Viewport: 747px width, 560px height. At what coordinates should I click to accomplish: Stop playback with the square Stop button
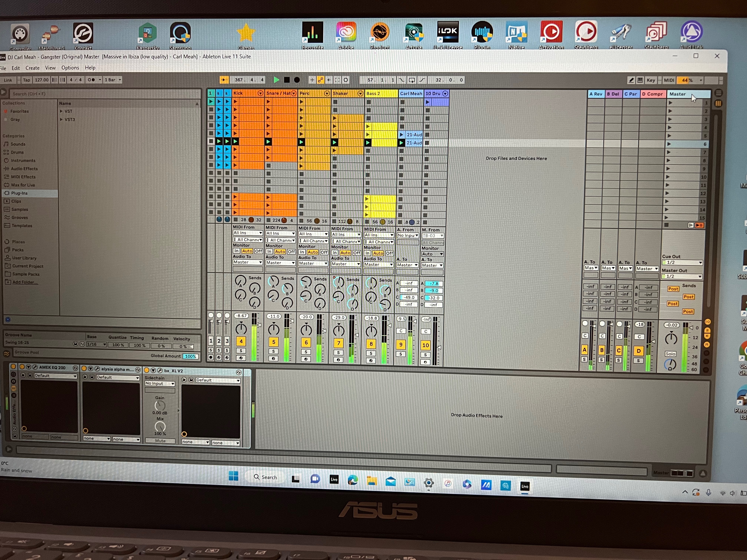(287, 80)
